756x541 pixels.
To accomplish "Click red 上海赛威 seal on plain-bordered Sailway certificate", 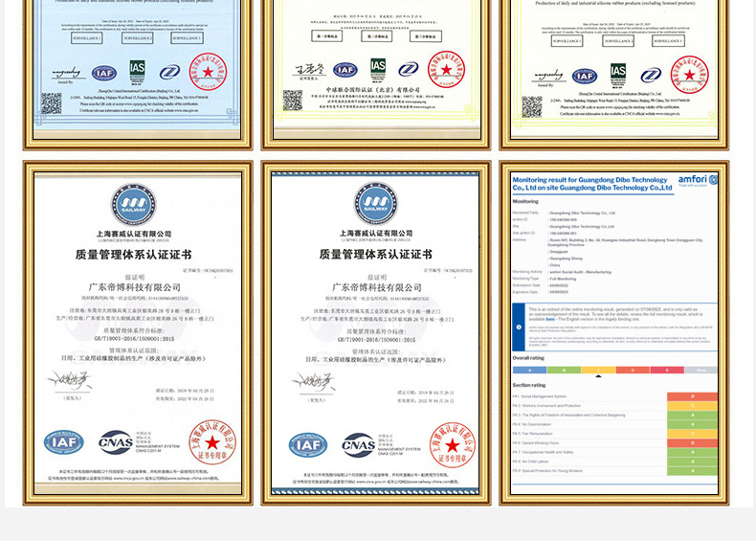I will tap(212, 441).
